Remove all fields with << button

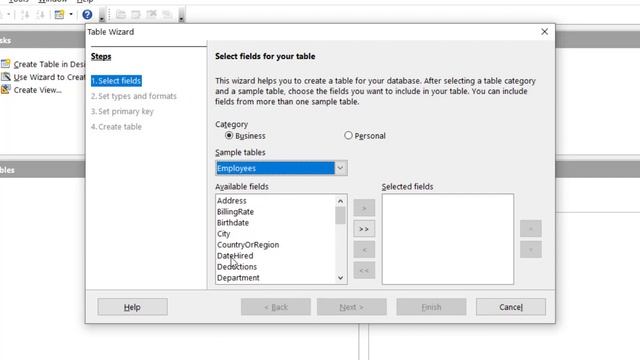[x=364, y=270]
